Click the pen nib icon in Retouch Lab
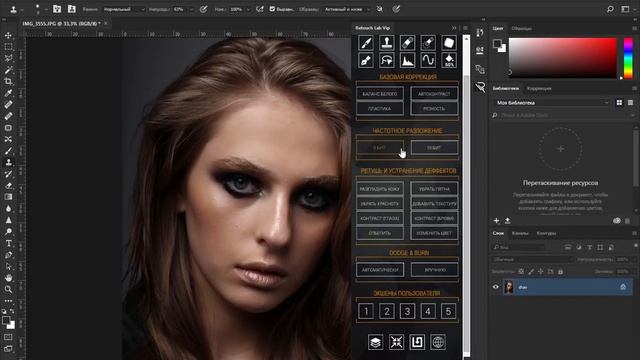 (x=366, y=60)
